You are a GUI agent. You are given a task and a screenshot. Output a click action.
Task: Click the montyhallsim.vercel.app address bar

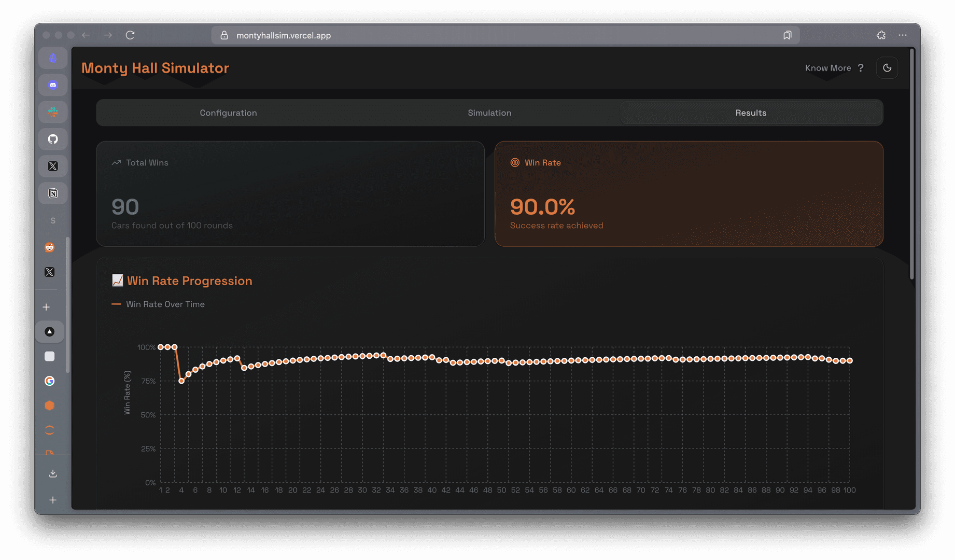pyautogui.click(x=467, y=35)
